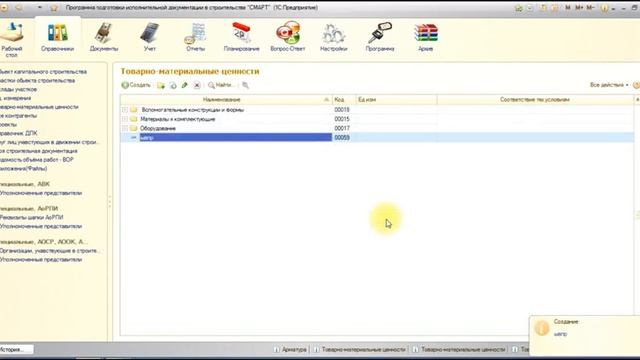The image size is (640, 360).
Task: Open the Все действия dropdown
Action: (609, 85)
